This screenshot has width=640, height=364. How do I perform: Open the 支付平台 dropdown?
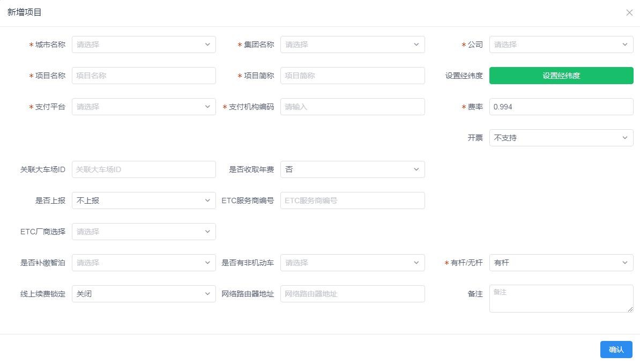pos(144,107)
